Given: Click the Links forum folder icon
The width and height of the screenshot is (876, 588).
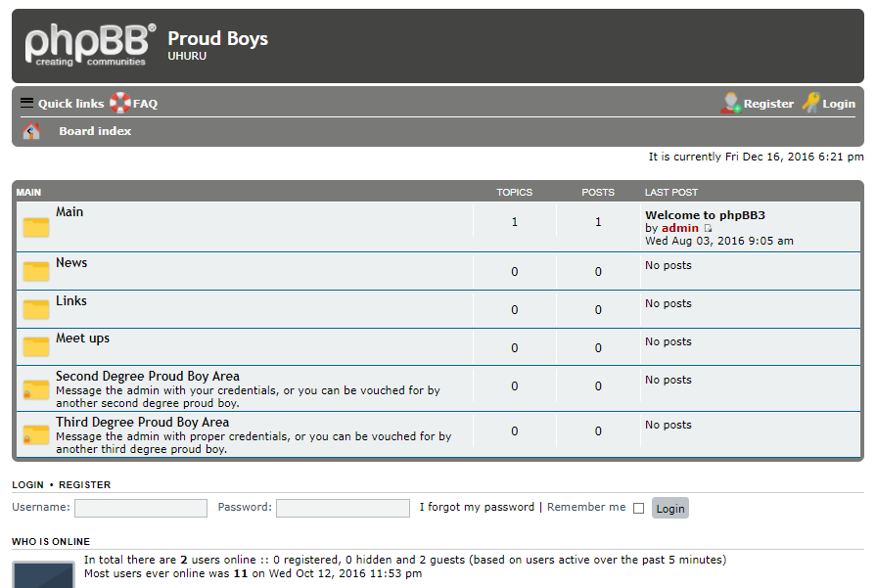Looking at the screenshot, I should tap(36, 309).
